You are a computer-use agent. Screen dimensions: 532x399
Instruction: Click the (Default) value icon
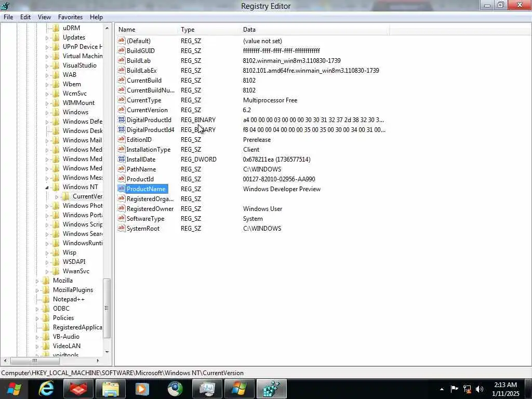point(122,41)
